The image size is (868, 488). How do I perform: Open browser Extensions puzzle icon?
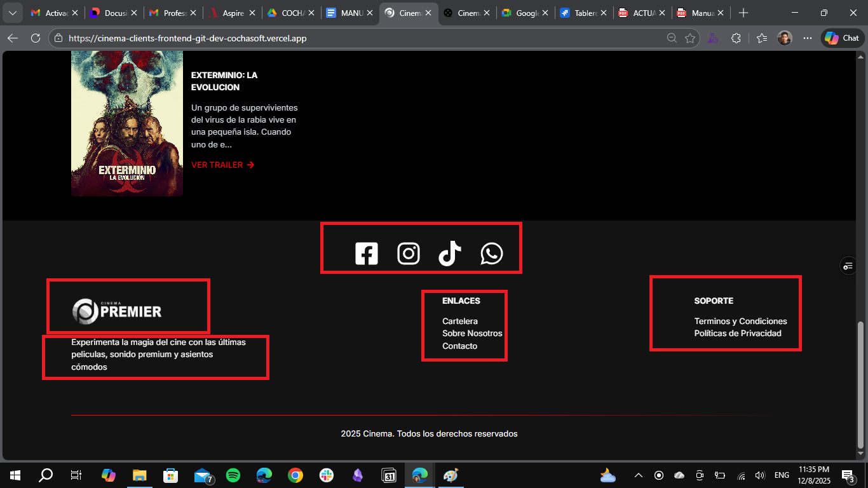(736, 38)
